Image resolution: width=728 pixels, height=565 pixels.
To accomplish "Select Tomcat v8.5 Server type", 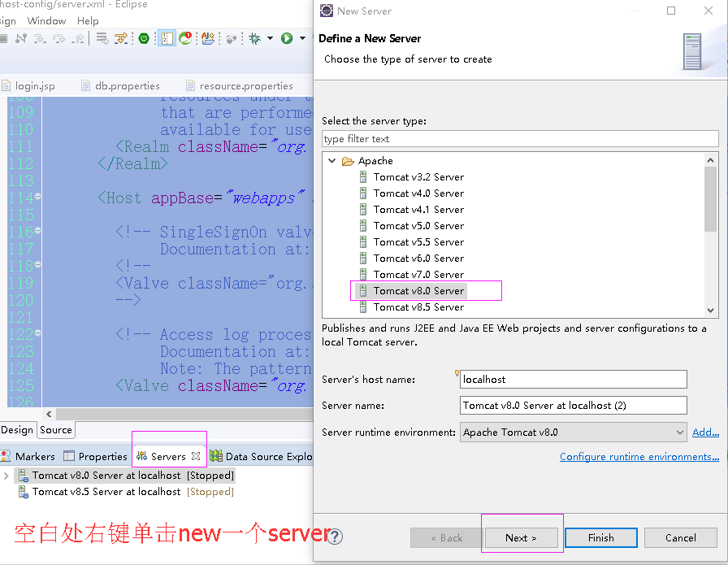I will click(x=418, y=307).
